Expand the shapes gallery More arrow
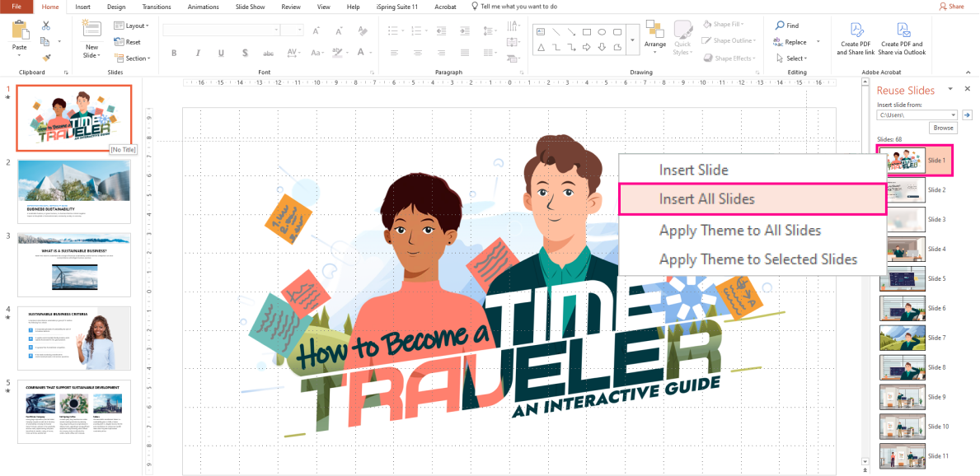This screenshot has width=980, height=476. [x=632, y=40]
